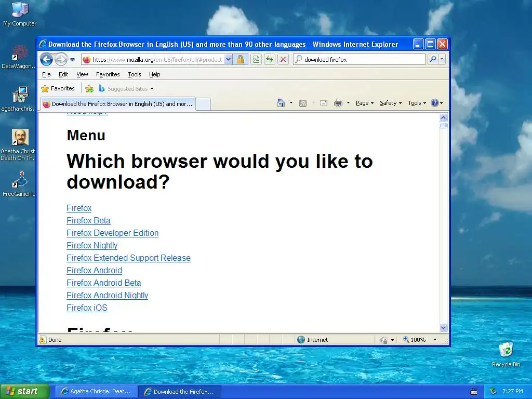Expand the Print dropdown arrow
This screenshot has height=399, width=532.
348,103
